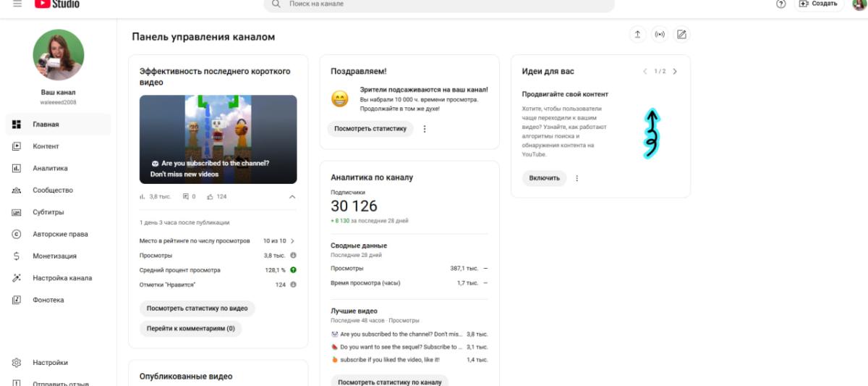The width and height of the screenshot is (868, 386).
Task: Click the Сообщество people icon
Action: pyautogui.click(x=17, y=190)
